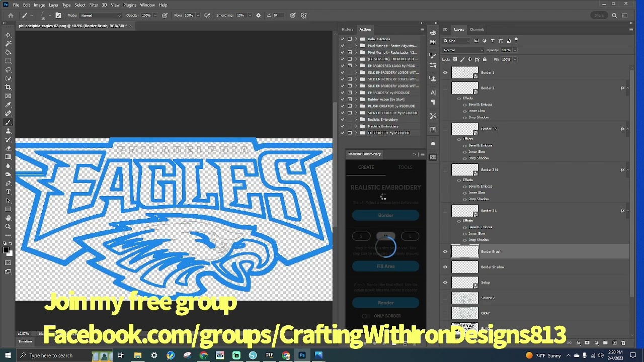Open brush smoothing options gear

click(x=259, y=15)
